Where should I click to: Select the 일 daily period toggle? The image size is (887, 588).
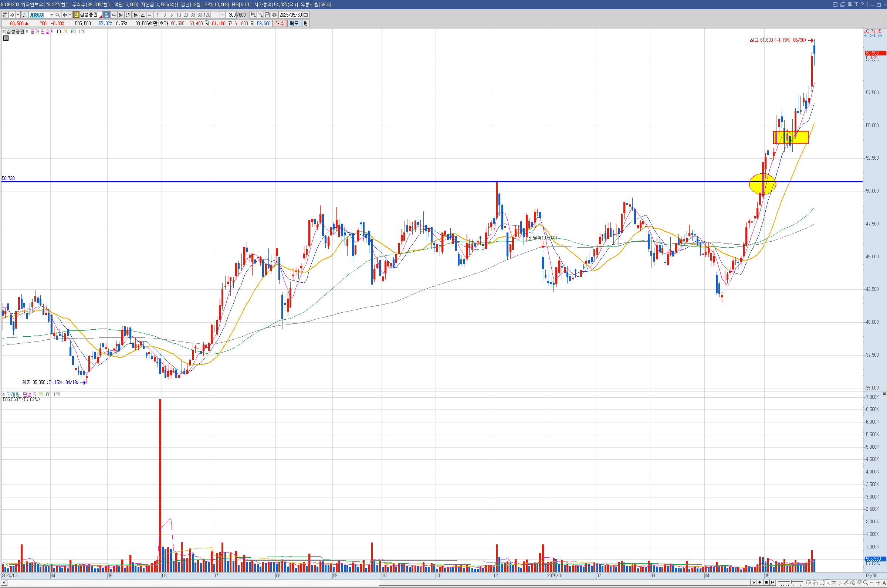point(106,15)
